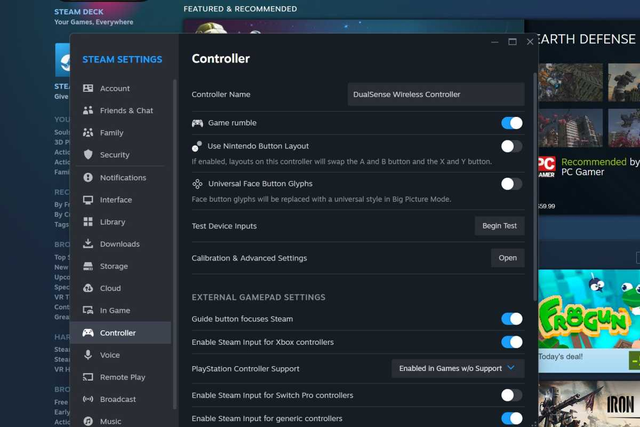This screenshot has height=427, width=640.
Task: Click the gamepad icon beside Game rumble
Action: [198, 123]
